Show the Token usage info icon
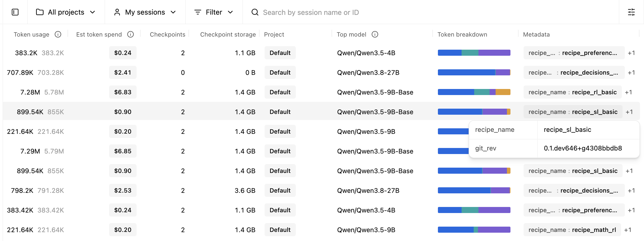 [58, 34]
